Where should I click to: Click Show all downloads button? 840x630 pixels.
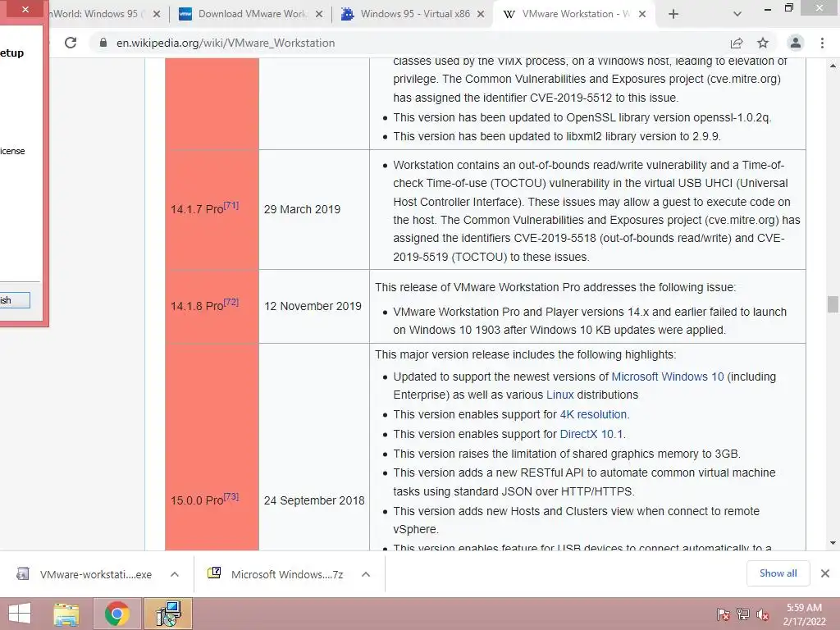(x=778, y=573)
